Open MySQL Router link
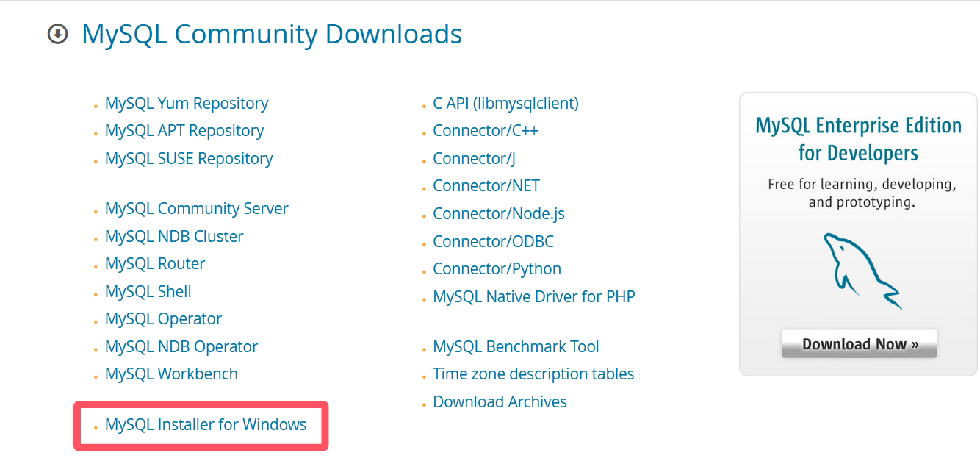Screen dimensions: 980x464 (155, 263)
